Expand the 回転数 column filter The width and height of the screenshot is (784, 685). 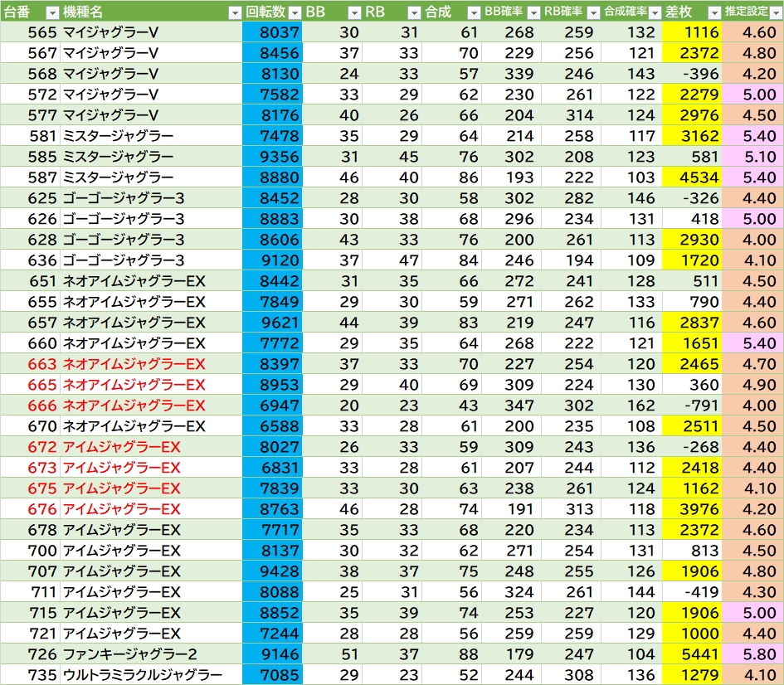(294, 12)
